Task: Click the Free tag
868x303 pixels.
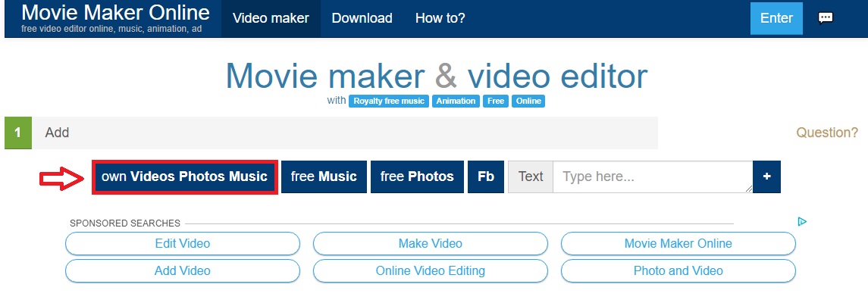Action: point(496,102)
